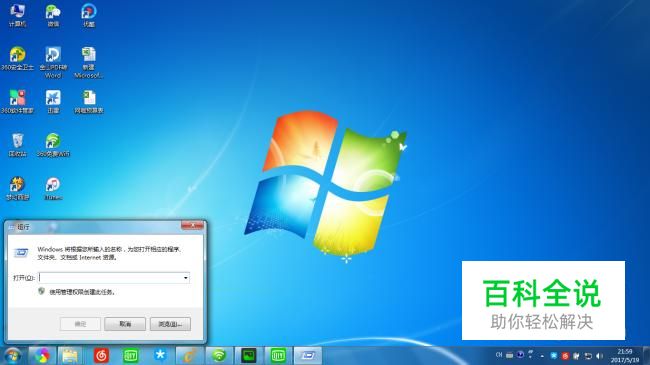The image size is (650, 365).
Task: Open the blue star app in taskbar
Action: pyautogui.click(x=160, y=355)
